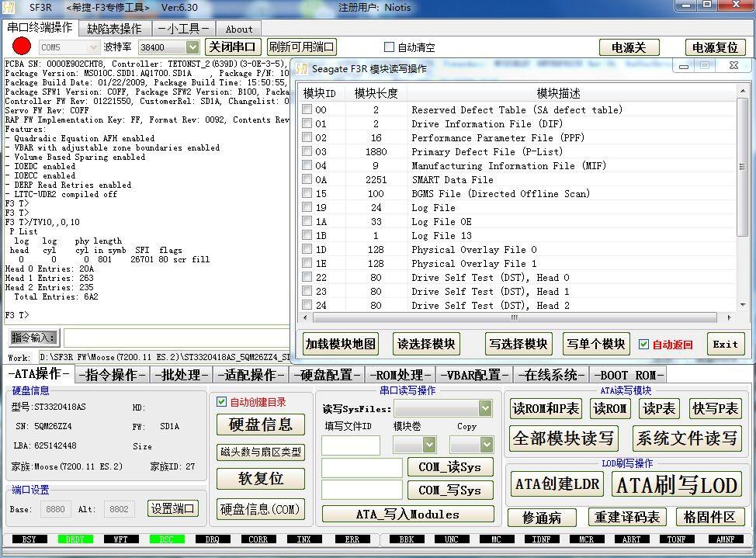
Task: Click the BSY status indicator
Action: pyautogui.click(x=29, y=539)
